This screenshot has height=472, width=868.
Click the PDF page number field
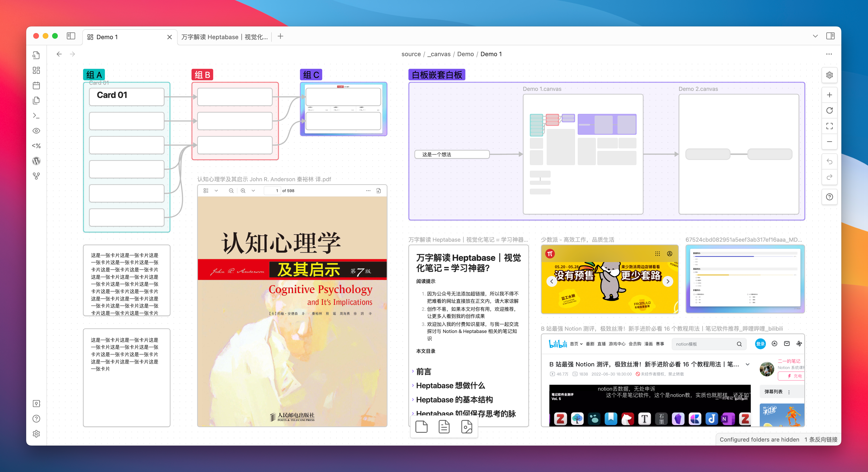(x=272, y=191)
